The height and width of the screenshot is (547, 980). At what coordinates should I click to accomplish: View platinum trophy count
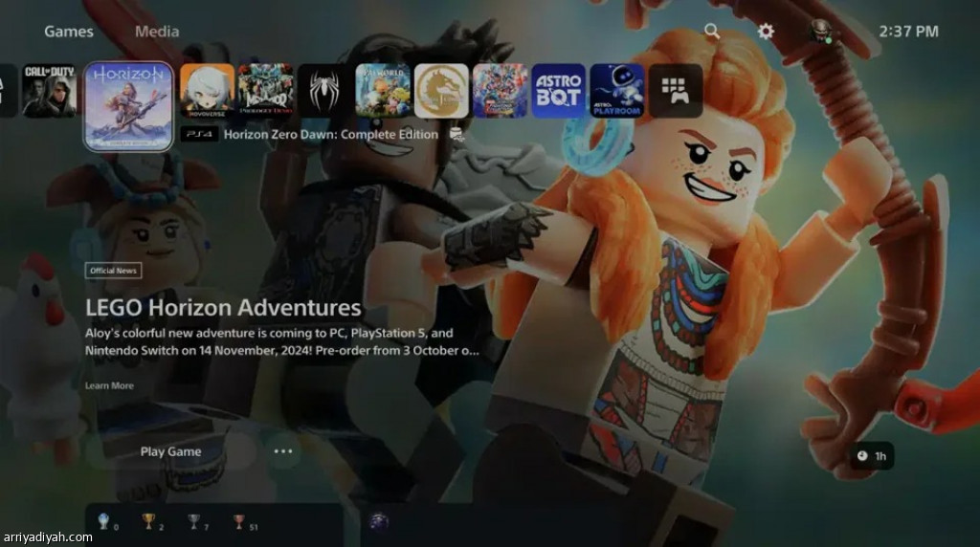pos(109,522)
